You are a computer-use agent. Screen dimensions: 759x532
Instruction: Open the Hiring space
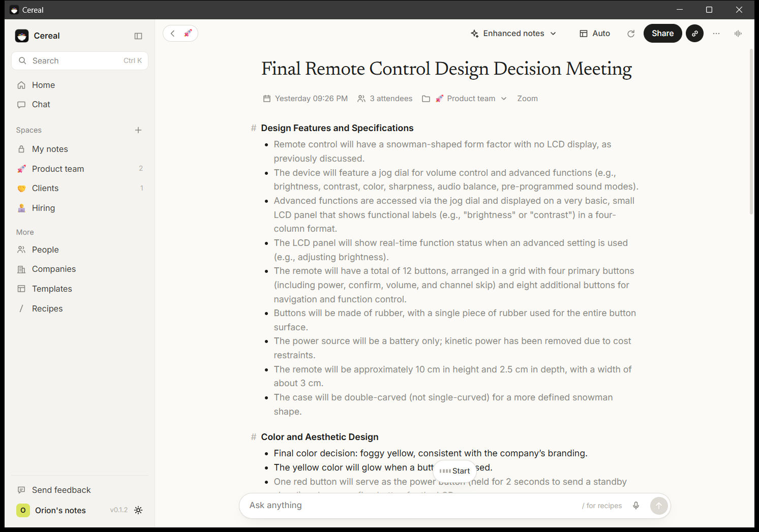pyautogui.click(x=80, y=208)
